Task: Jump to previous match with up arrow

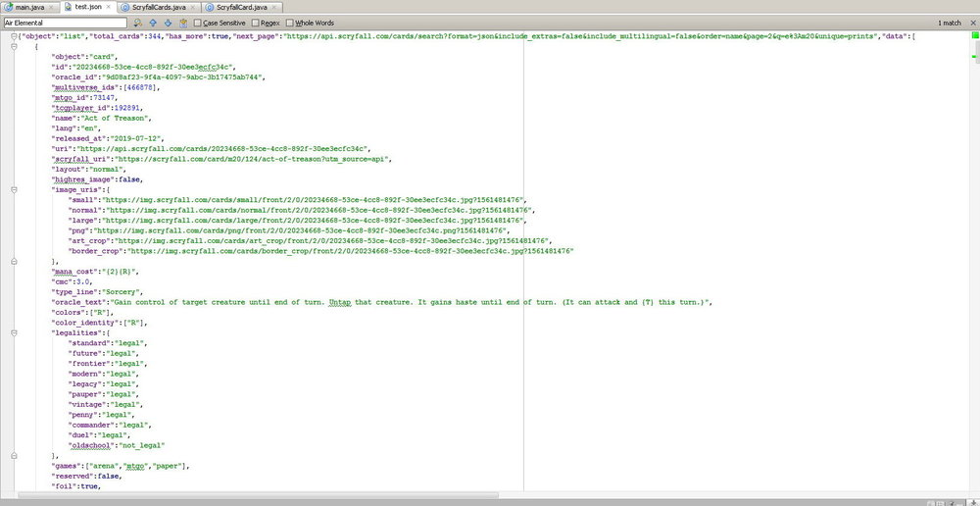Action: click(x=153, y=23)
